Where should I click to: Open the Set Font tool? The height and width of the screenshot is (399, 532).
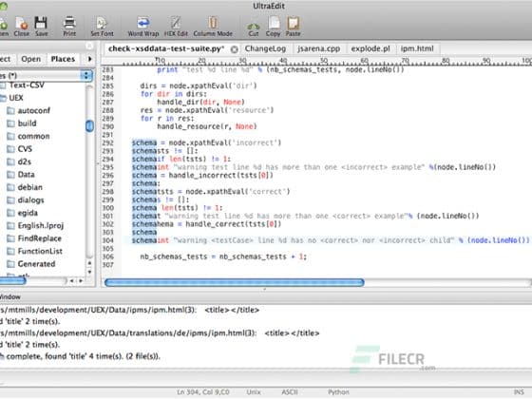[102, 27]
